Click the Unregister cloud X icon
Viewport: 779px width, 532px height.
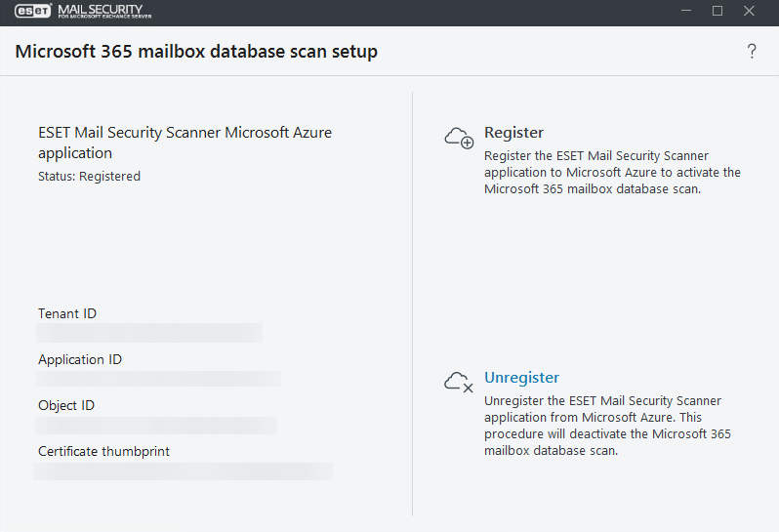[x=458, y=382]
